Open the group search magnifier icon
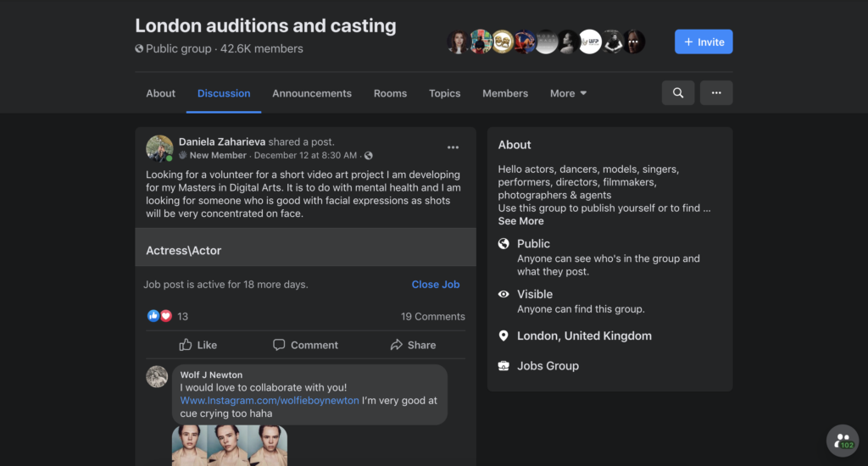This screenshot has width=868, height=466. tap(677, 93)
